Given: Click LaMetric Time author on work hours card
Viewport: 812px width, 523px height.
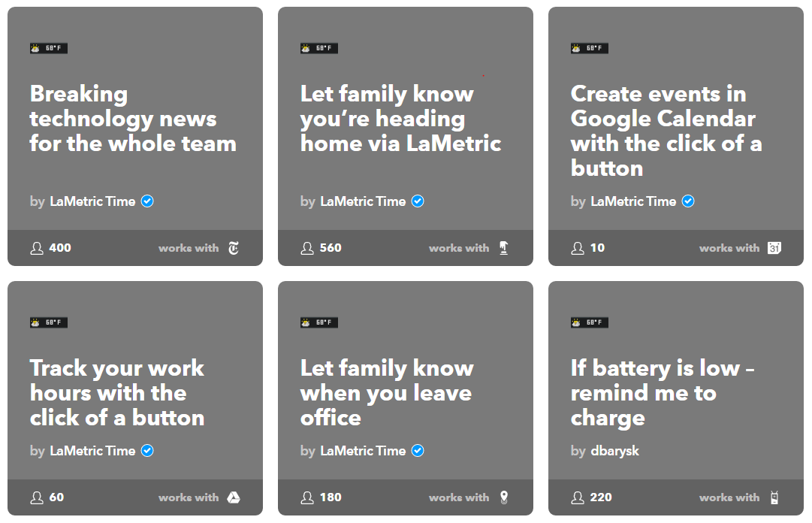Looking at the screenshot, I should (92, 451).
